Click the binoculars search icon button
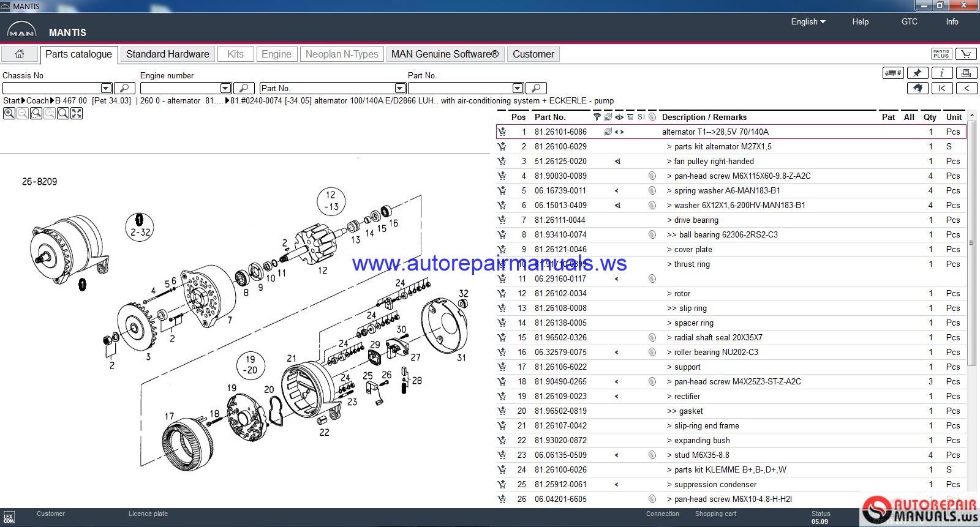Screen dimensions: 980x527 (917, 88)
